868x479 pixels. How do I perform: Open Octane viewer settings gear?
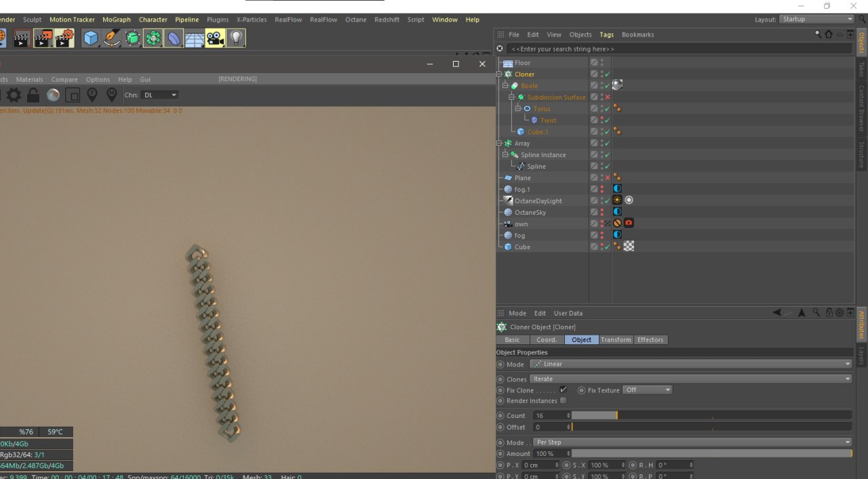point(14,95)
